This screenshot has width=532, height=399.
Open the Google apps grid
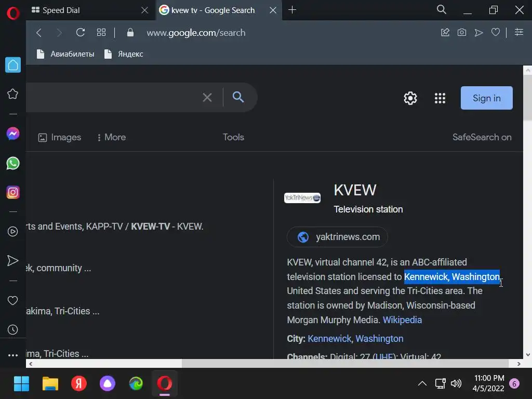pos(440,98)
